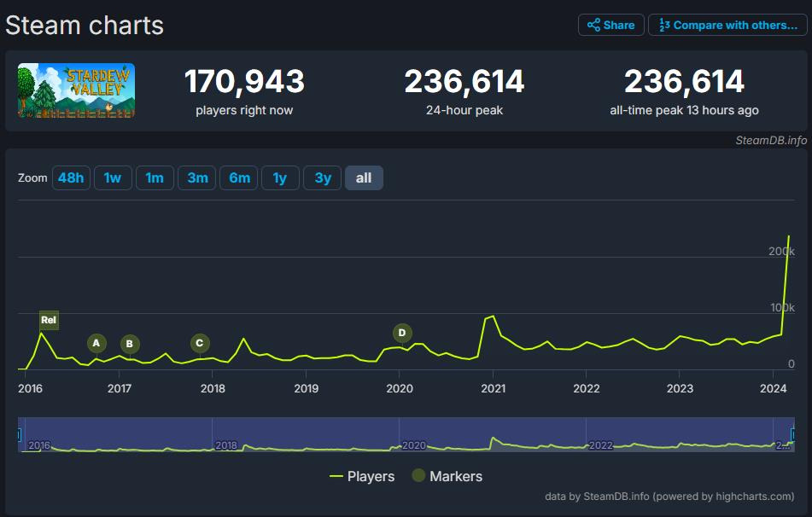Click the Stardew Valley game thumbnail
Viewport: 812px width, 517px height.
pos(76,90)
